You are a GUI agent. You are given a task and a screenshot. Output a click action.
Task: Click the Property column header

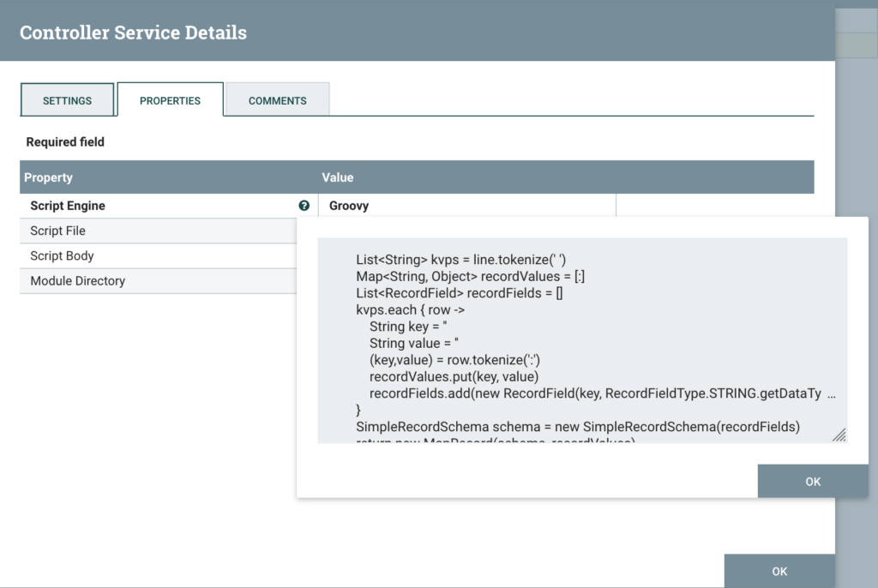tap(49, 177)
